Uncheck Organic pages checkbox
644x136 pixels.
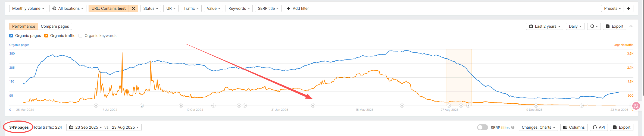coord(11,36)
